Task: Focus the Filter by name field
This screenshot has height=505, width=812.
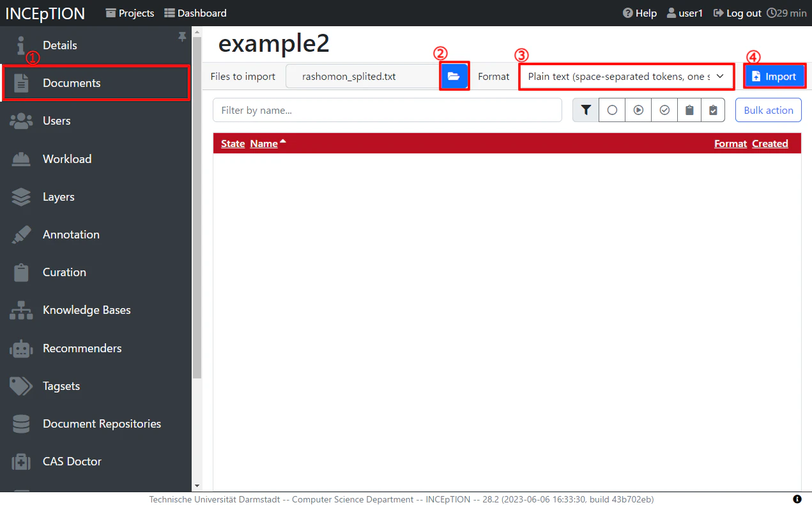Action: (x=387, y=110)
